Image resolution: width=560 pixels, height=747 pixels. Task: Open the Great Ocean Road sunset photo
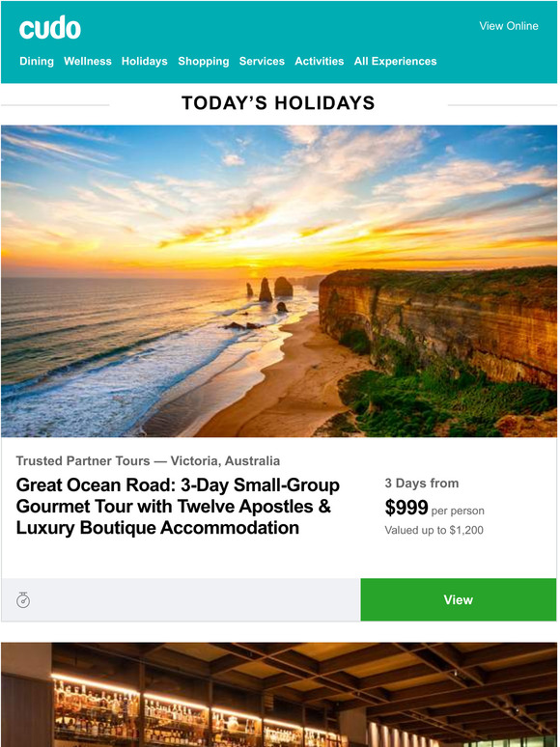point(279,281)
